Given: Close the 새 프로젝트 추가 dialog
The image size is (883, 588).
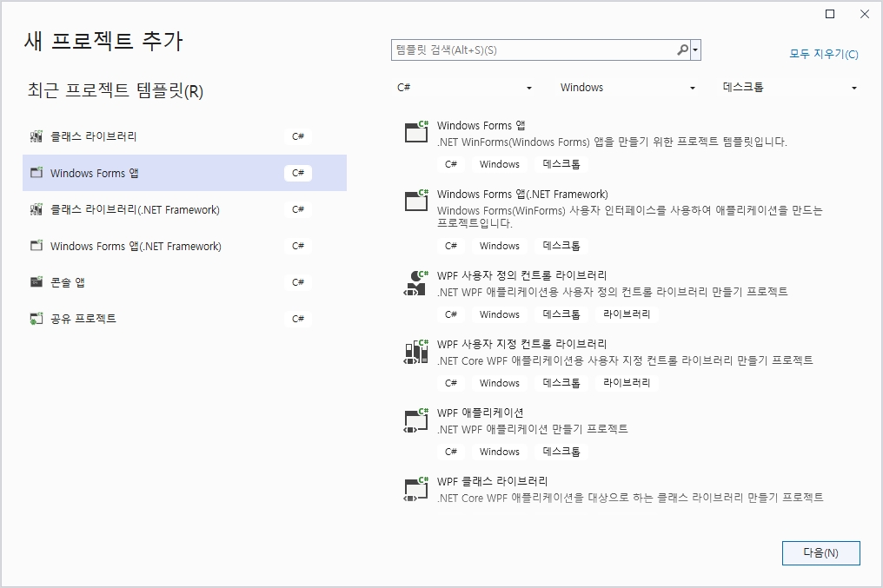Looking at the screenshot, I should click(865, 14).
